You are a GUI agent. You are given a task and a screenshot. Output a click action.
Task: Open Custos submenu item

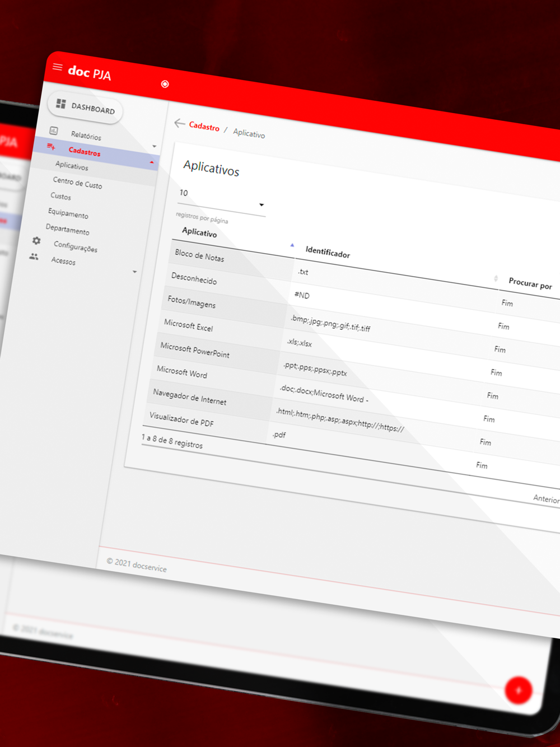pos(60,196)
